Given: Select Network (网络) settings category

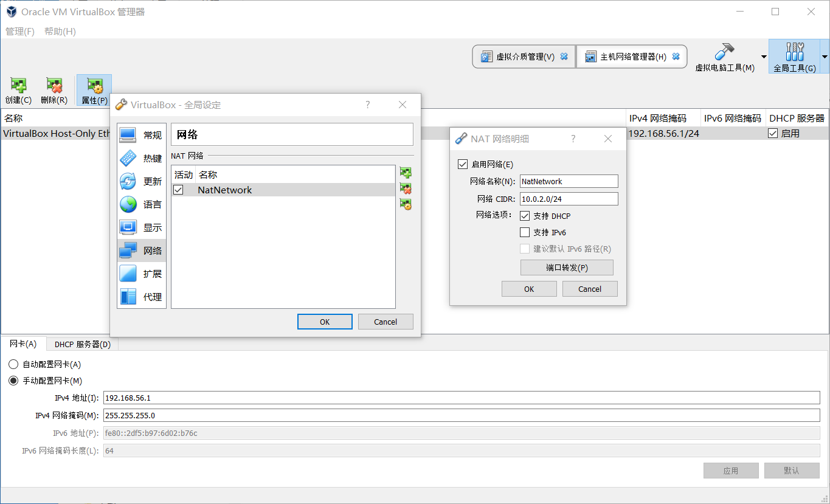Looking at the screenshot, I should click(142, 250).
